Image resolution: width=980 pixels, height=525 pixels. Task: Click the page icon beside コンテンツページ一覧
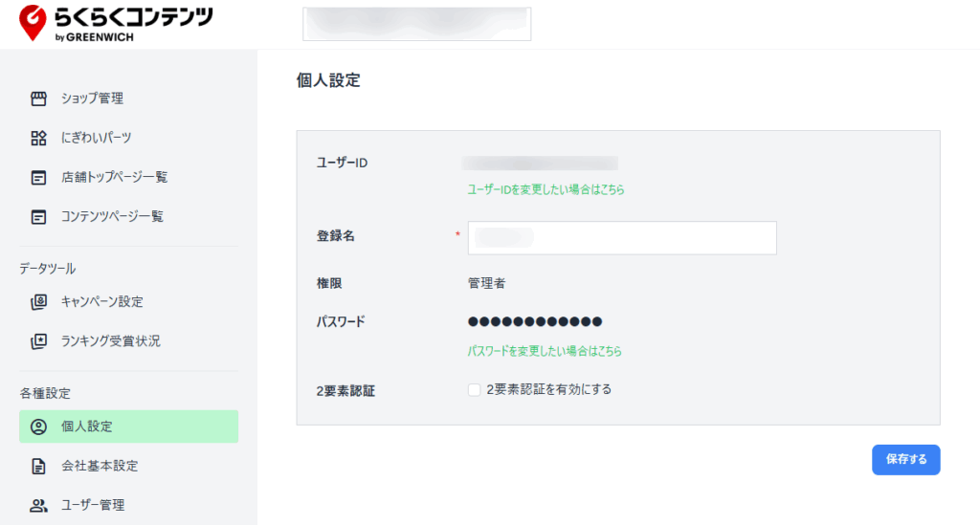pyautogui.click(x=38, y=217)
